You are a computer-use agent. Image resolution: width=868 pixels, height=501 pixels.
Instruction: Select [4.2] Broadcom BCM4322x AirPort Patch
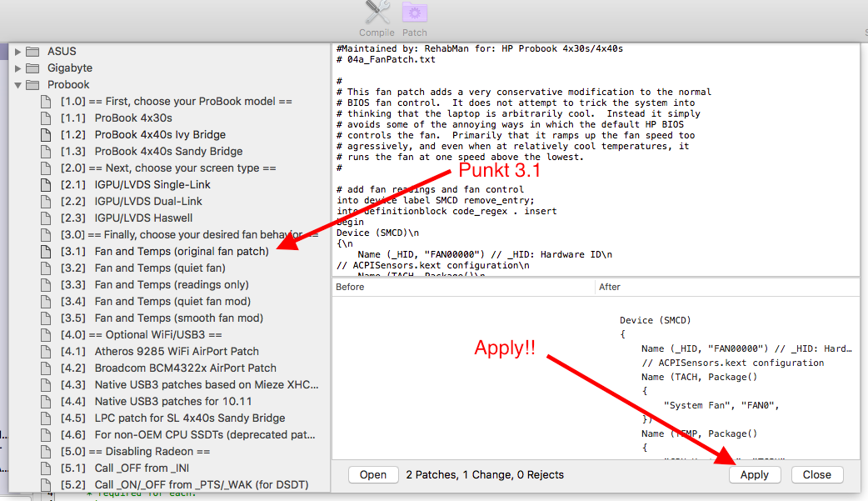pos(168,368)
